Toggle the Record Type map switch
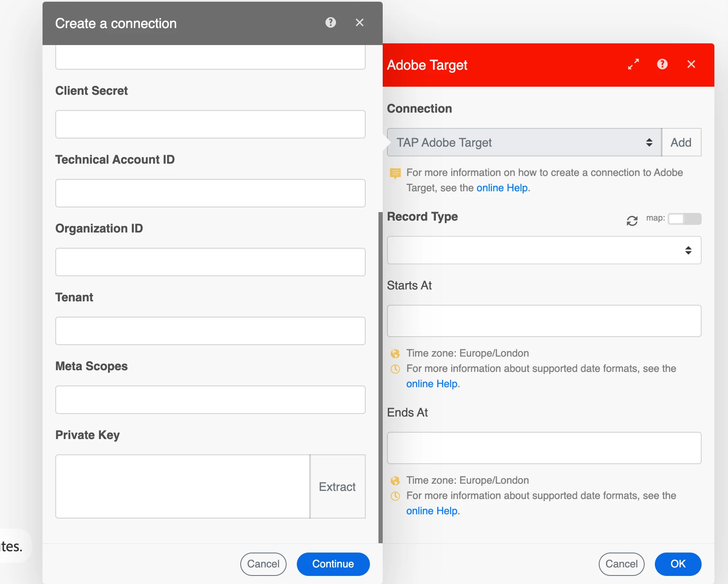This screenshot has width=728, height=584. tap(684, 219)
